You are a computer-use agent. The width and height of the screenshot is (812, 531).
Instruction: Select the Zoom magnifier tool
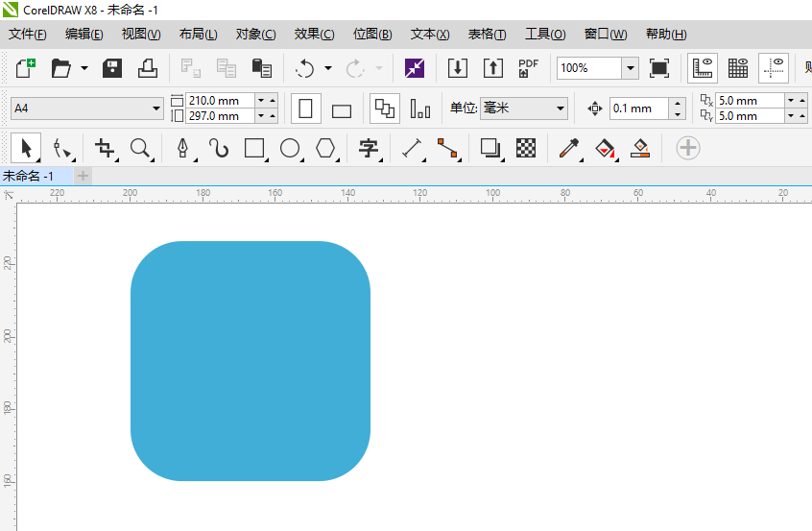[140, 148]
